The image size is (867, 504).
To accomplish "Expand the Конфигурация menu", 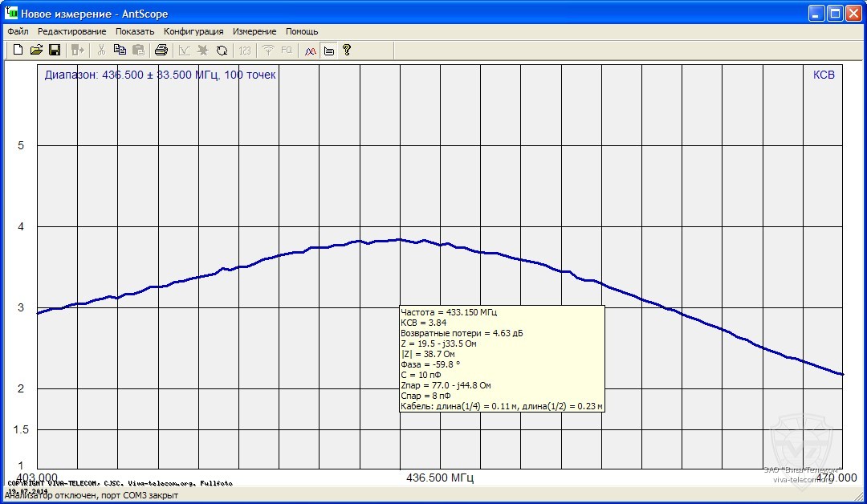I will click(193, 31).
